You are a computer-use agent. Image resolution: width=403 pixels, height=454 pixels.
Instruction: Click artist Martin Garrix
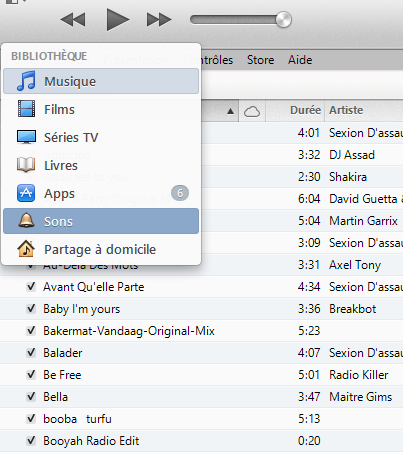pos(363,221)
